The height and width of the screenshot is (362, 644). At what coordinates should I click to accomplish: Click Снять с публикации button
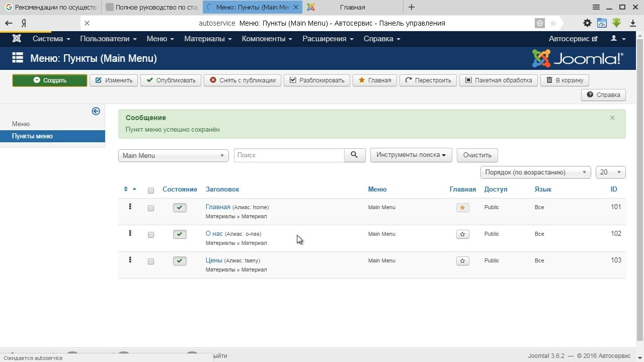(x=243, y=80)
